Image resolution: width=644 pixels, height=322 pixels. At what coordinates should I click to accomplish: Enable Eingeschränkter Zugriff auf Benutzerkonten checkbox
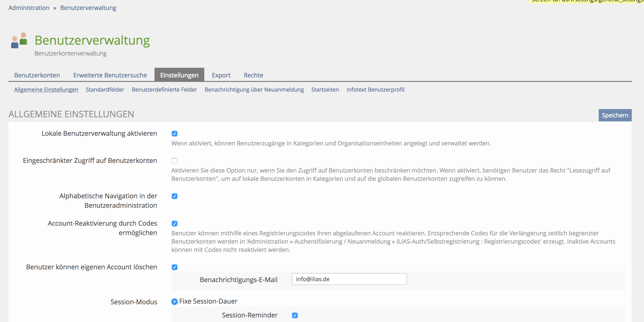(x=175, y=161)
